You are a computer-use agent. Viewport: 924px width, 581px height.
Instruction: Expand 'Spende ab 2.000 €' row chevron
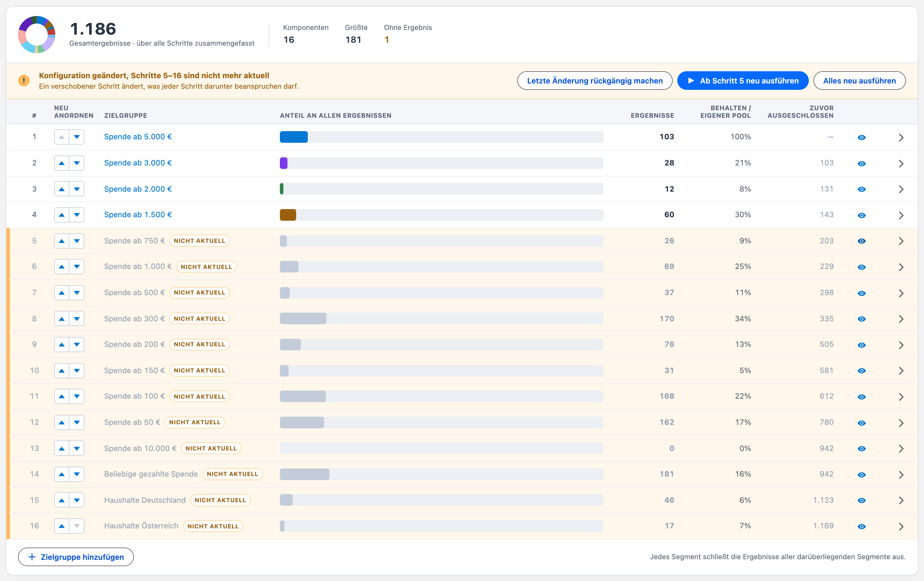pos(901,189)
